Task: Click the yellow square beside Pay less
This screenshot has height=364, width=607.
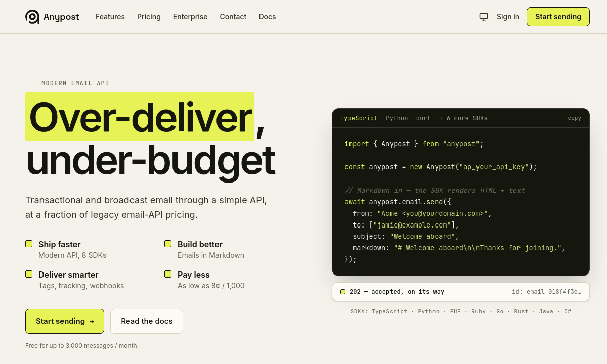Action: pos(168,274)
